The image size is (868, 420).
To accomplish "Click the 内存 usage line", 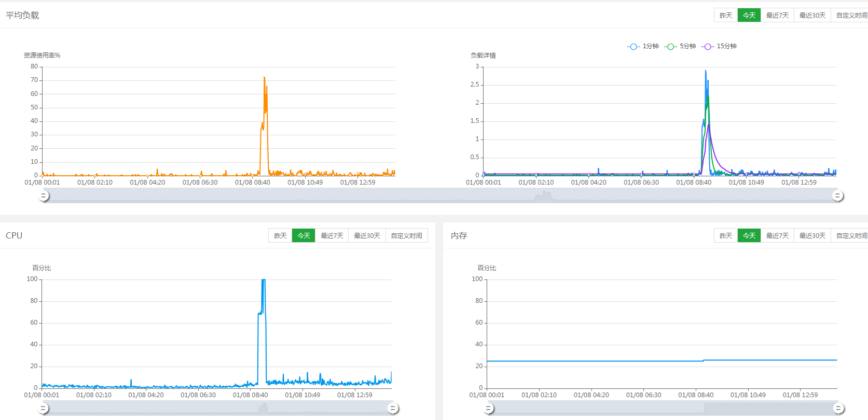I will [x=662, y=360].
